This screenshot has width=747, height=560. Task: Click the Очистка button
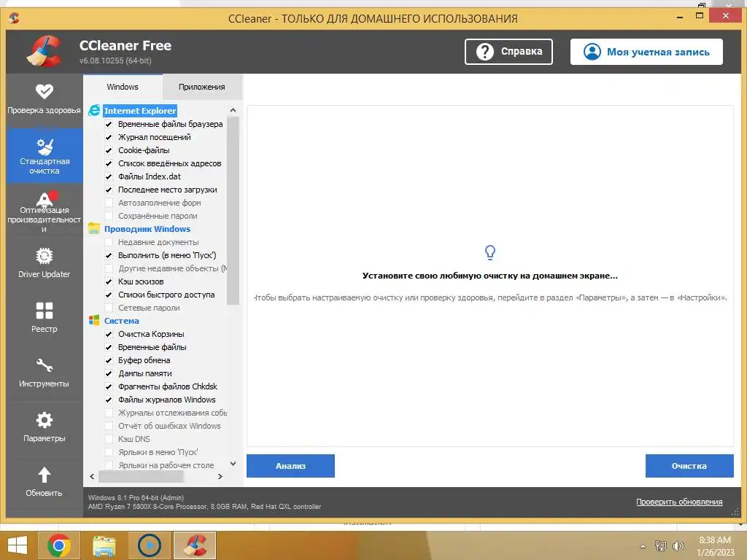click(x=689, y=466)
